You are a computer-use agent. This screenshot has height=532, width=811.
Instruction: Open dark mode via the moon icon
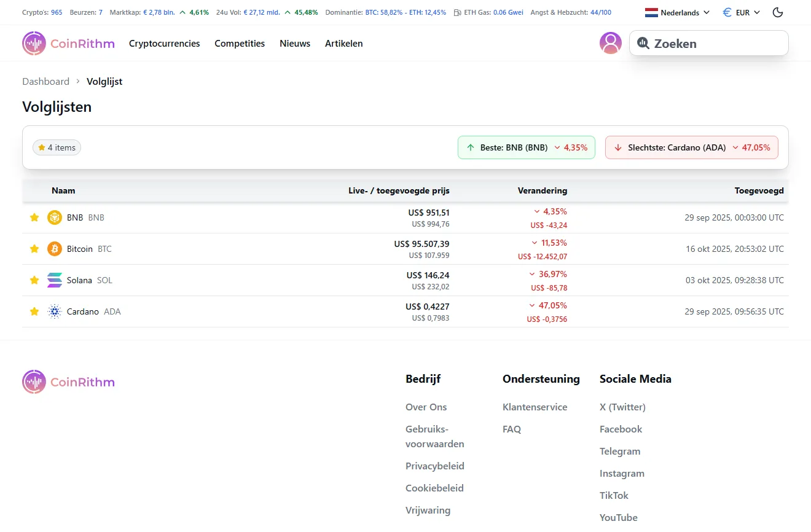(x=777, y=12)
